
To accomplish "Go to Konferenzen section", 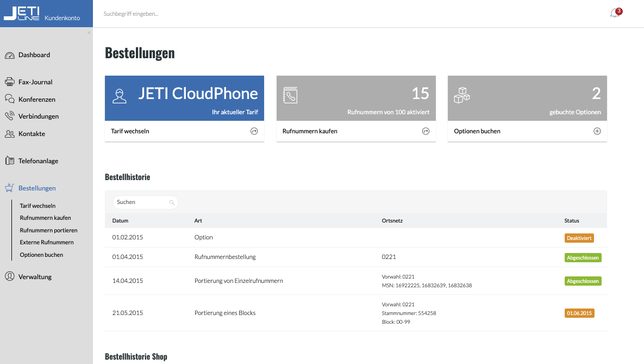I will (x=36, y=99).
